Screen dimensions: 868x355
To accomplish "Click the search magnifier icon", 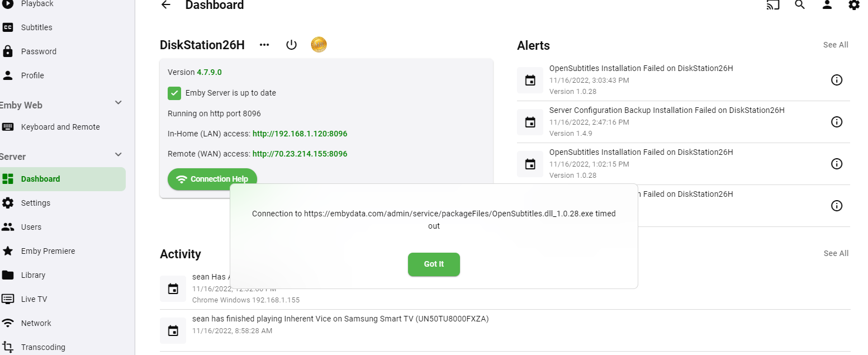I will pos(800,5).
